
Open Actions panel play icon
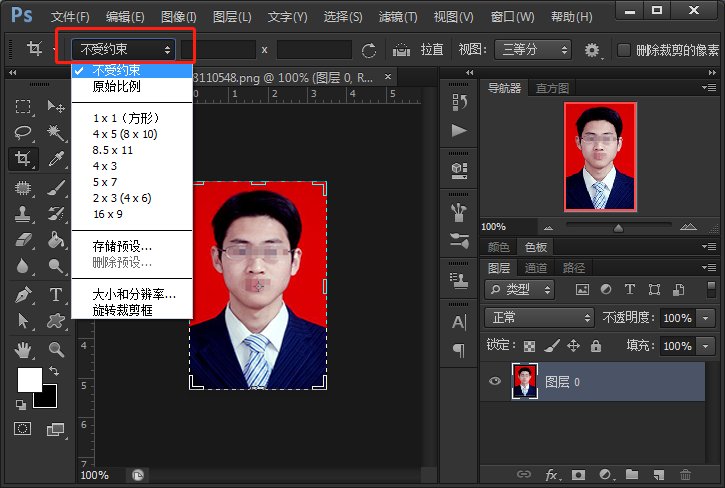tap(459, 130)
